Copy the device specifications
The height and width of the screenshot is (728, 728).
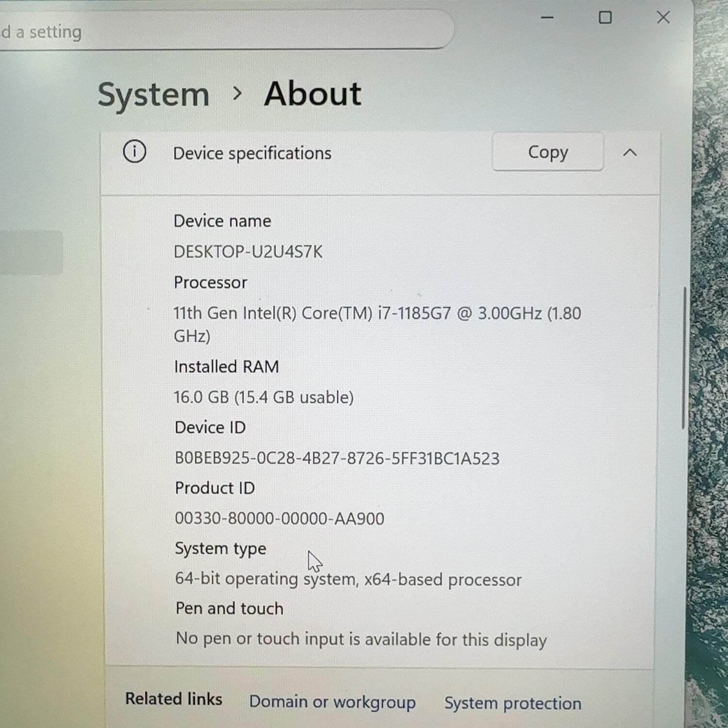point(548,152)
